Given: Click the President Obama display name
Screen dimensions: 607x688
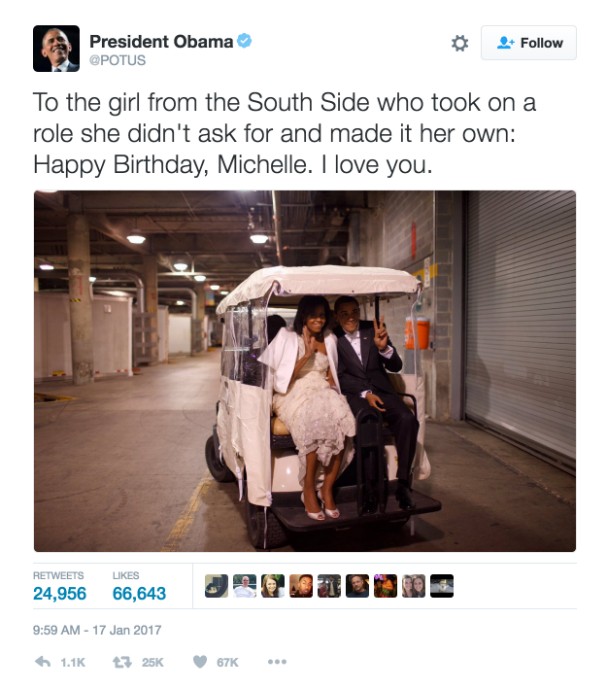Looking at the screenshot, I should (161, 42).
